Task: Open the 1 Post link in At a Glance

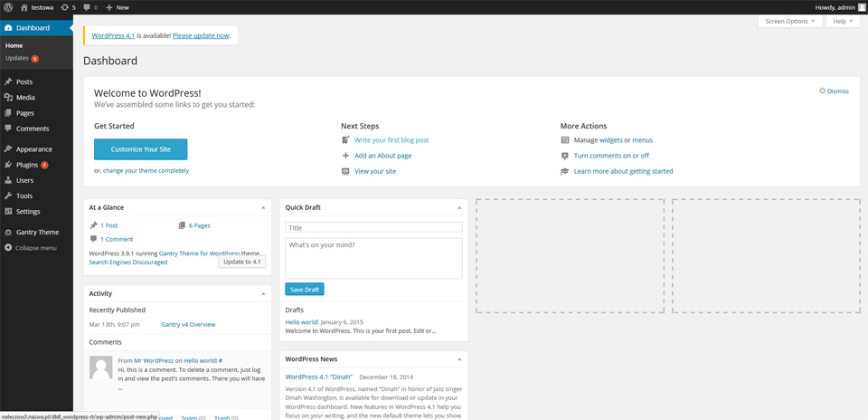Action: [x=109, y=225]
